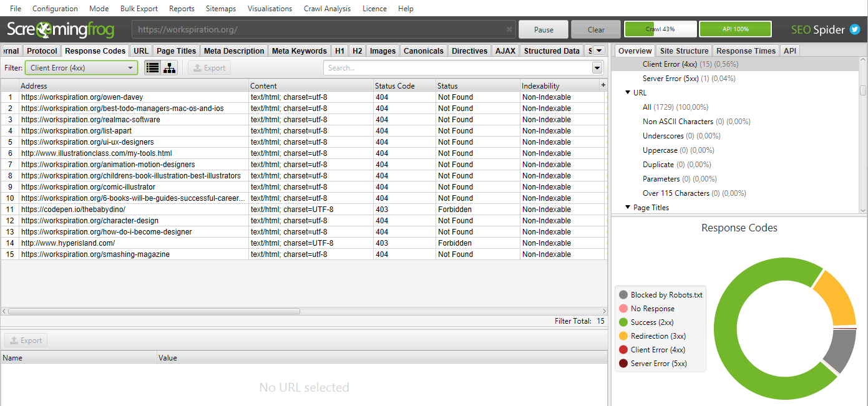This screenshot has height=406, width=868.
Task: Click the Redirection (3xx) legend swatch
Action: coord(623,336)
